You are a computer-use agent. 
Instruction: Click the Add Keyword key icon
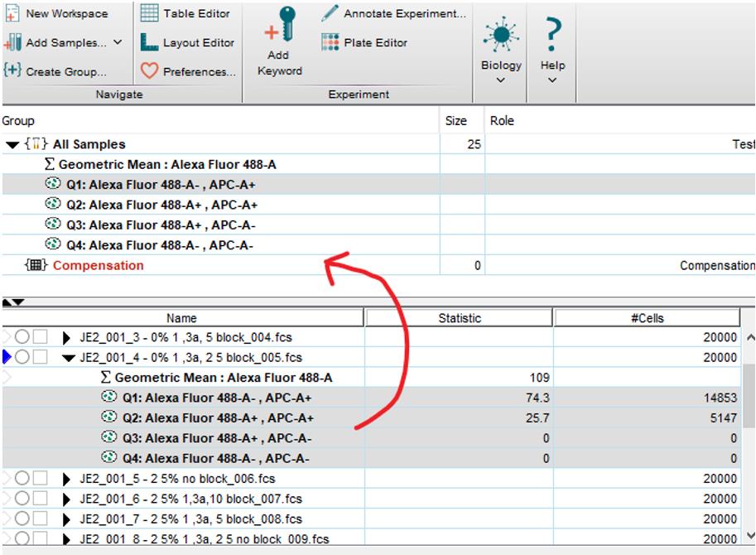[x=281, y=24]
